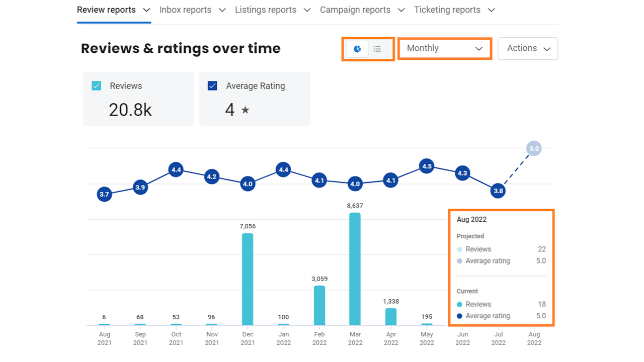Select the 3.8 rating point for Jul 2022

point(498,191)
